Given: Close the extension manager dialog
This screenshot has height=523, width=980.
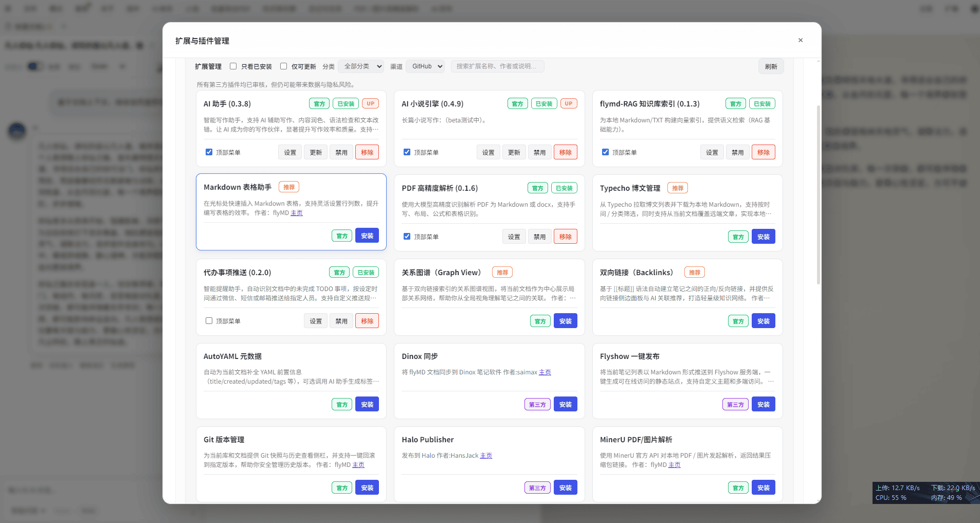Looking at the screenshot, I should (x=800, y=40).
